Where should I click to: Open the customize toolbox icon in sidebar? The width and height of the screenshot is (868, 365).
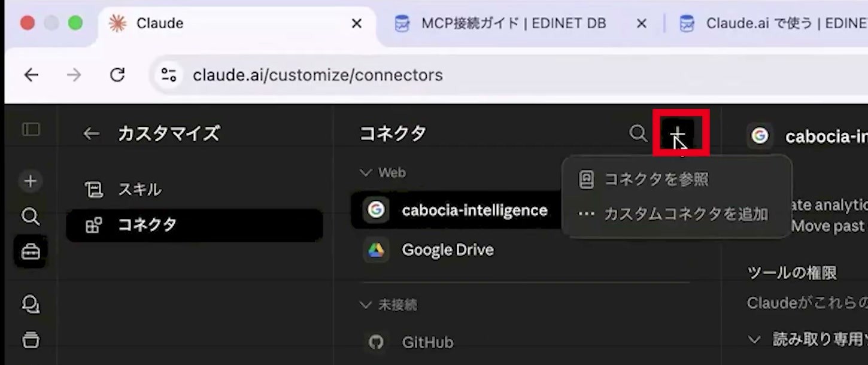[31, 253]
